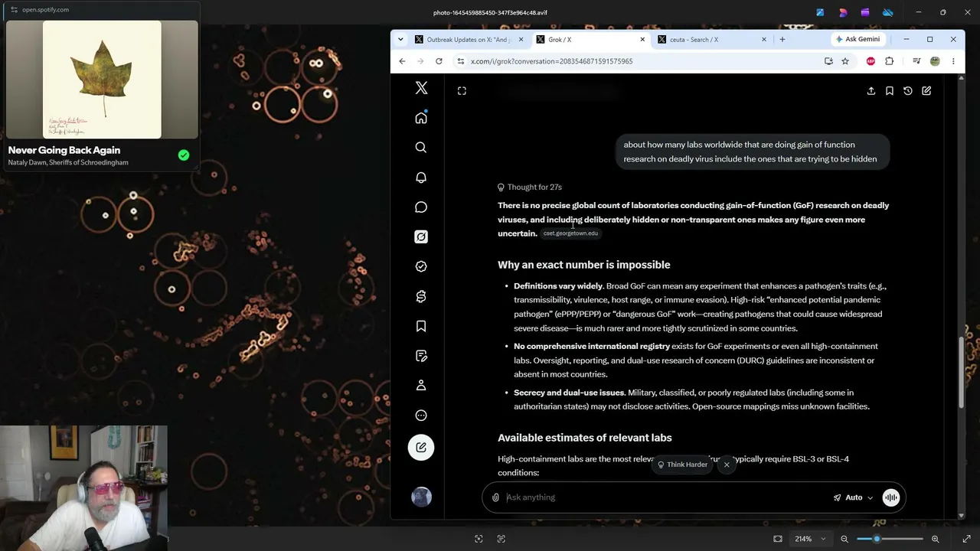Switch to the Outbreak Updates on X tab
The width and height of the screenshot is (980, 551).
[469, 40]
